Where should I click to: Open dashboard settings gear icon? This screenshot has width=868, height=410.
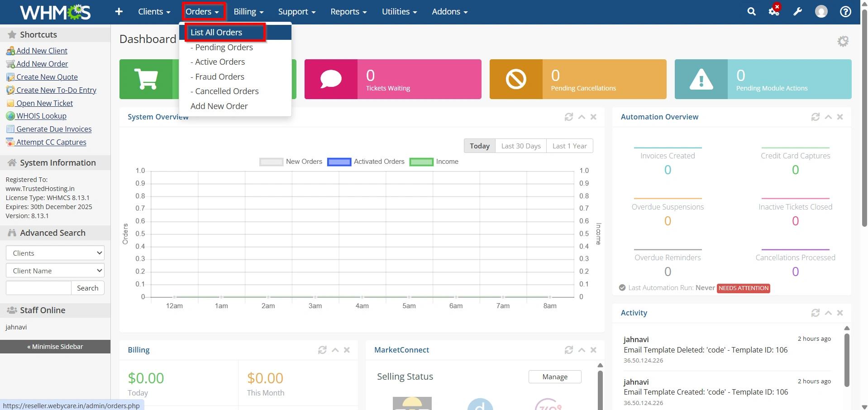843,41
